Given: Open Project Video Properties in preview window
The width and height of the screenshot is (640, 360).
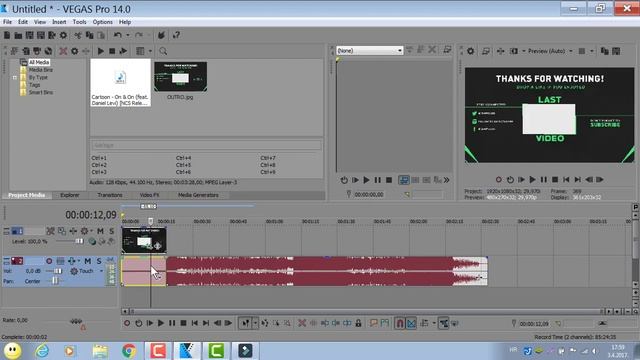Looking at the screenshot, I should click(471, 51).
